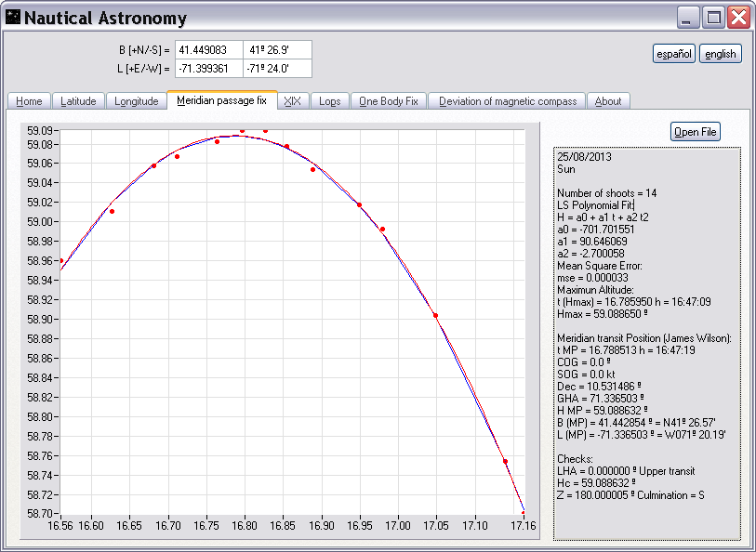This screenshot has height=552, width=756.
Task: Click the latitude 41º 26.9' field
Action: [x=276, y=50]
